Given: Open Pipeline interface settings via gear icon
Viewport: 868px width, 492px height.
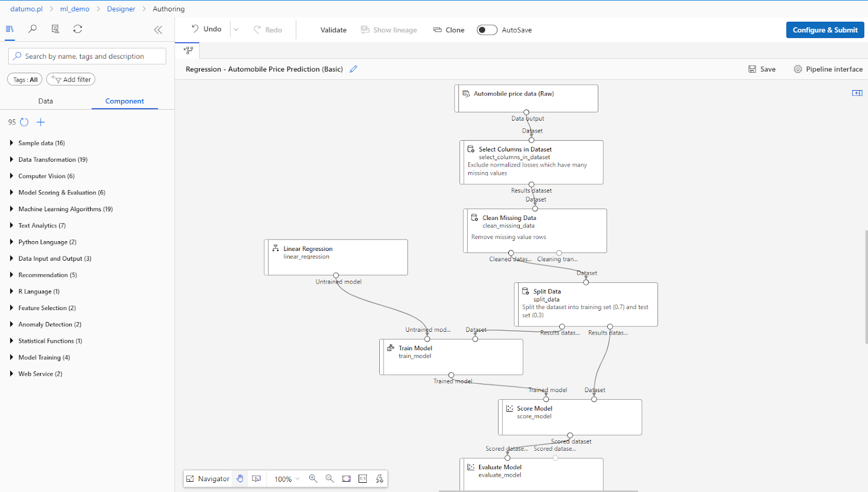Looking at the screenshot, I should click(x=797, y=69).
